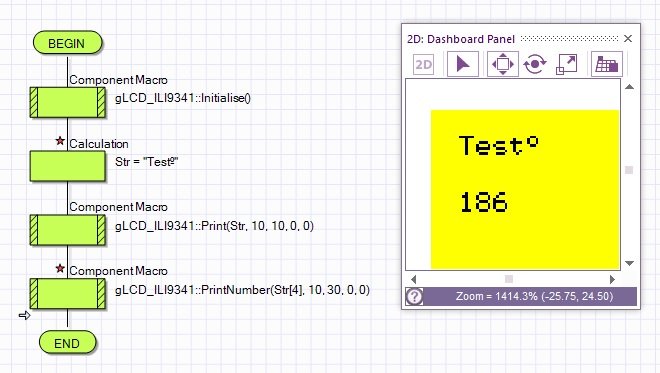Screen dimensions: 660x373
Task: Select the arrow pointer tool in Dashboard Panel
Action: (463, 64)
